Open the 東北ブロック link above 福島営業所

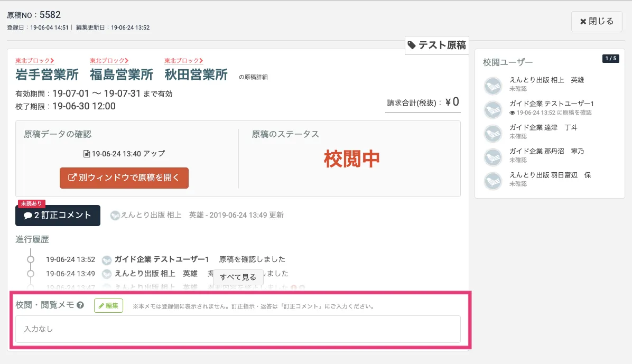tap(109, 60)
